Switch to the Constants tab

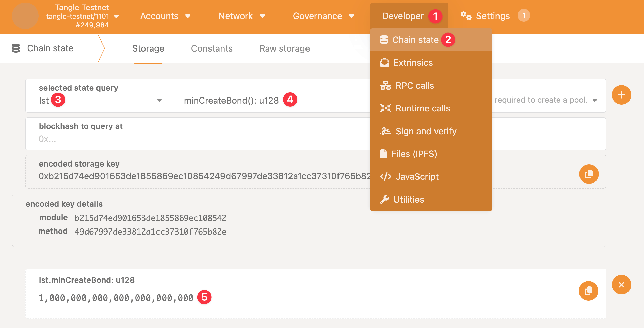(x=212, y=48)
